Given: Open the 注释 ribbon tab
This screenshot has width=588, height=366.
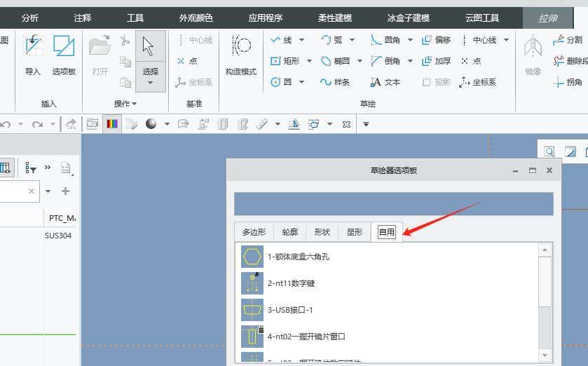Looking at the screenshot, I should [x=83, y=18].
